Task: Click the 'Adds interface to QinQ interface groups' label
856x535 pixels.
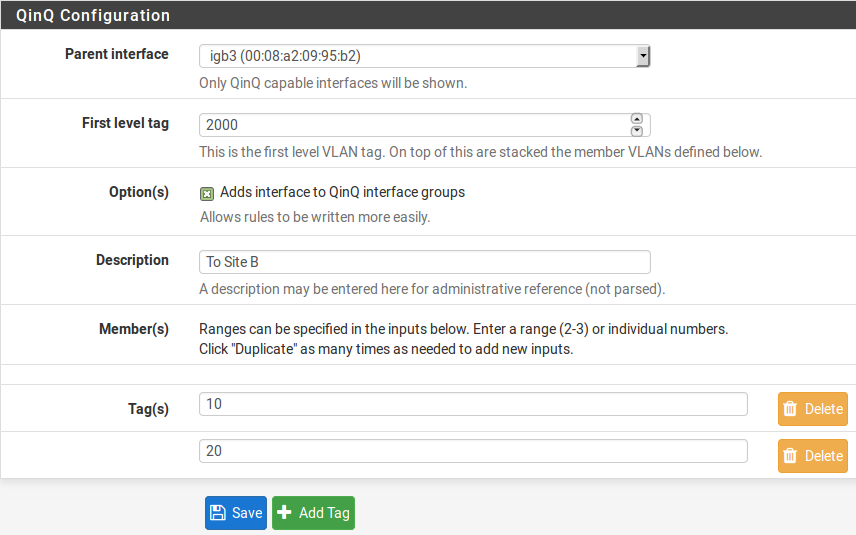Action: 342,192
